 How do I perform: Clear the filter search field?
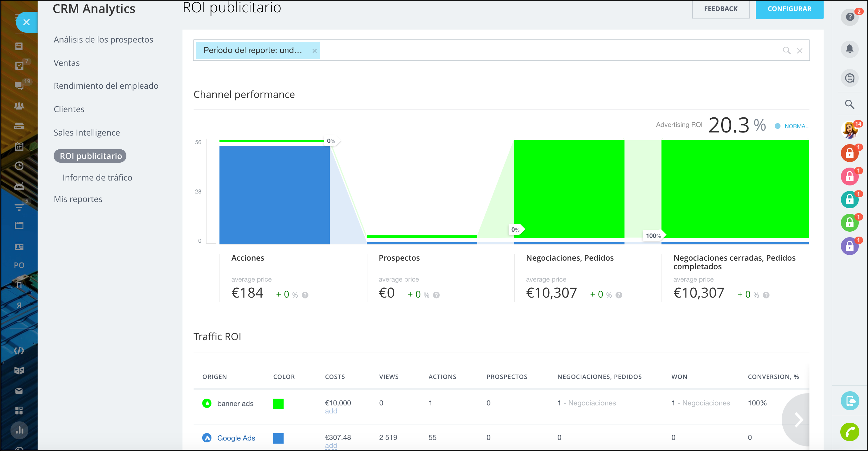click(x=799, y=51)
